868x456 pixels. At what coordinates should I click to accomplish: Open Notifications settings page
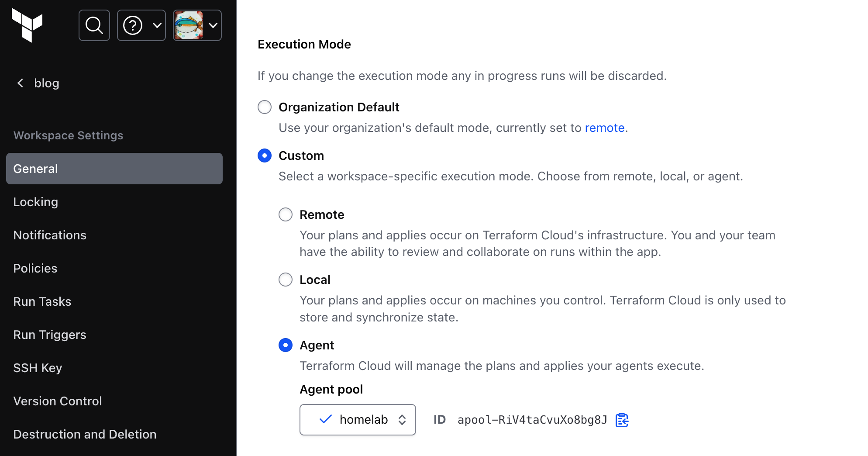coord(50,235)
